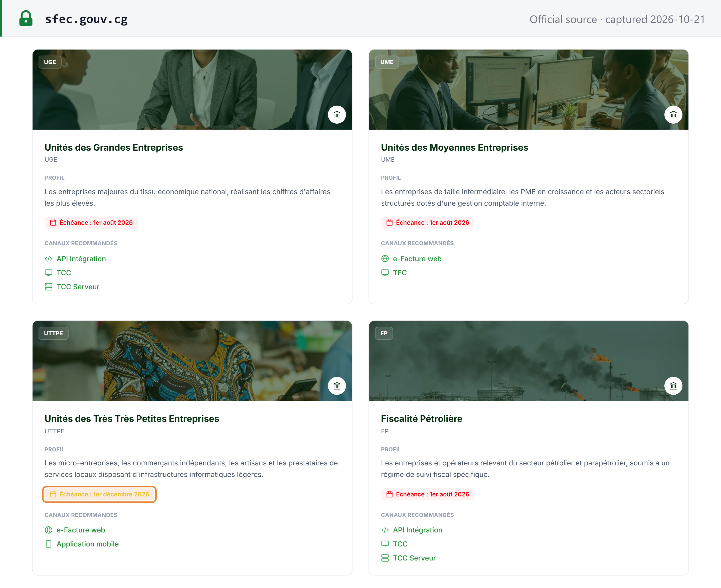This screenshot has width=721, height=588.
Task: Click the calendar icon in the UGE Échéance badge
Action: pos(53,222)
